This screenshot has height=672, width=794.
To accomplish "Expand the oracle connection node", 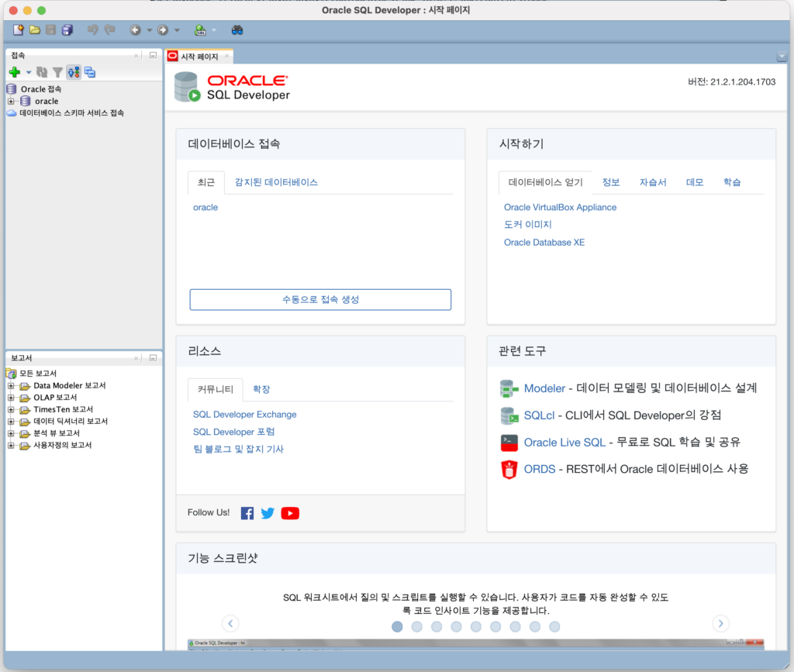I will (x=11, y=102).
